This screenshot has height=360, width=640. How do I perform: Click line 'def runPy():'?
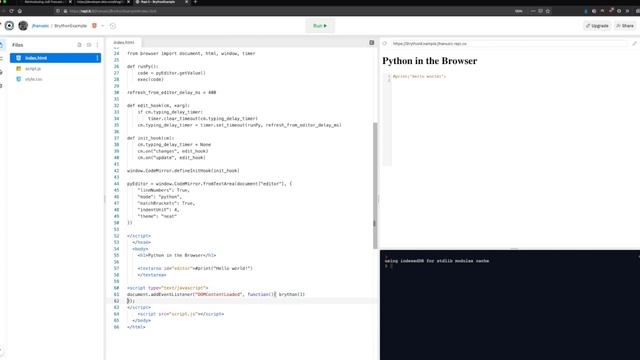(142, 67)
